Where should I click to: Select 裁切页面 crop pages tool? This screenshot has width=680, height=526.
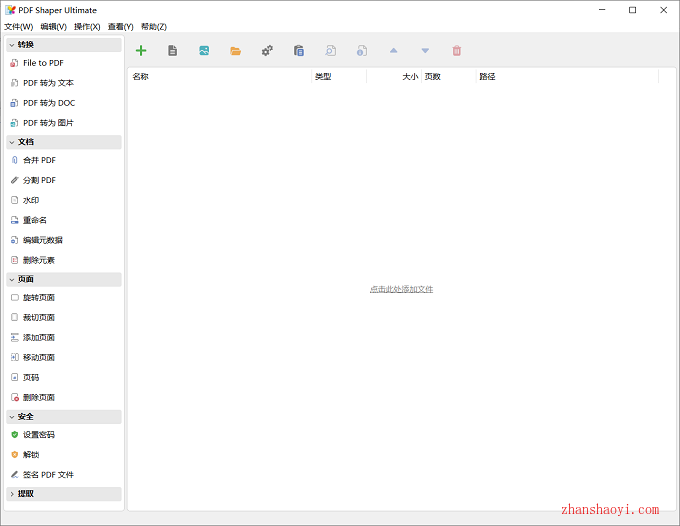64,317
